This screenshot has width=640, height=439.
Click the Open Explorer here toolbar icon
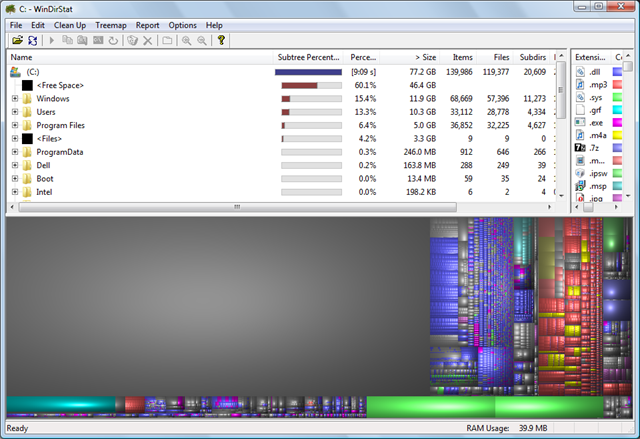pyautogui.click(x=82, y=40)
